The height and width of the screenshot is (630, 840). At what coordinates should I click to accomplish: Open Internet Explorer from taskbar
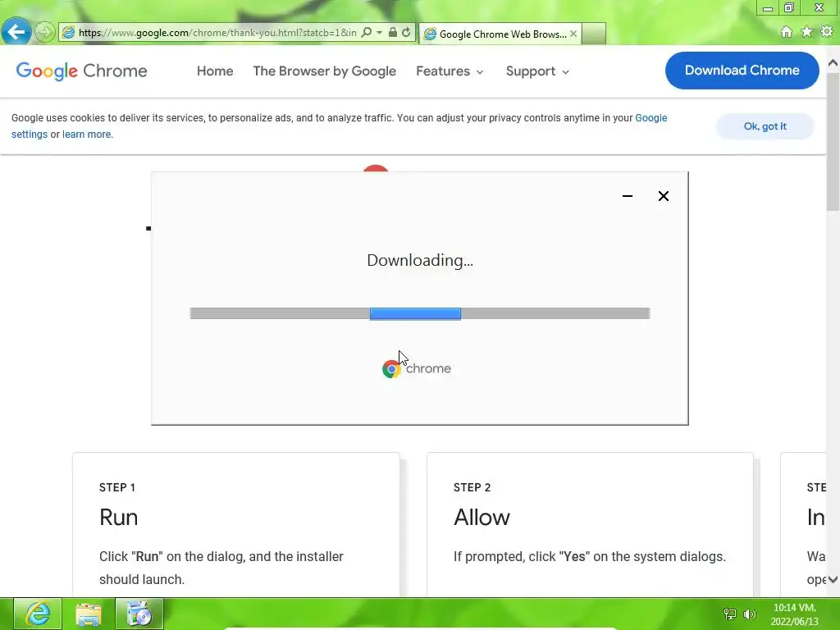coord(38,614)
